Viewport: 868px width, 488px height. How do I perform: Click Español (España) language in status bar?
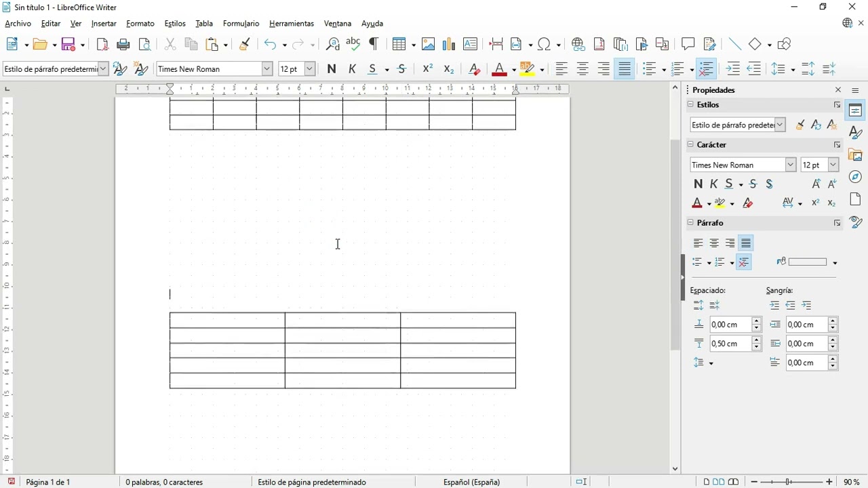point(472,482)
